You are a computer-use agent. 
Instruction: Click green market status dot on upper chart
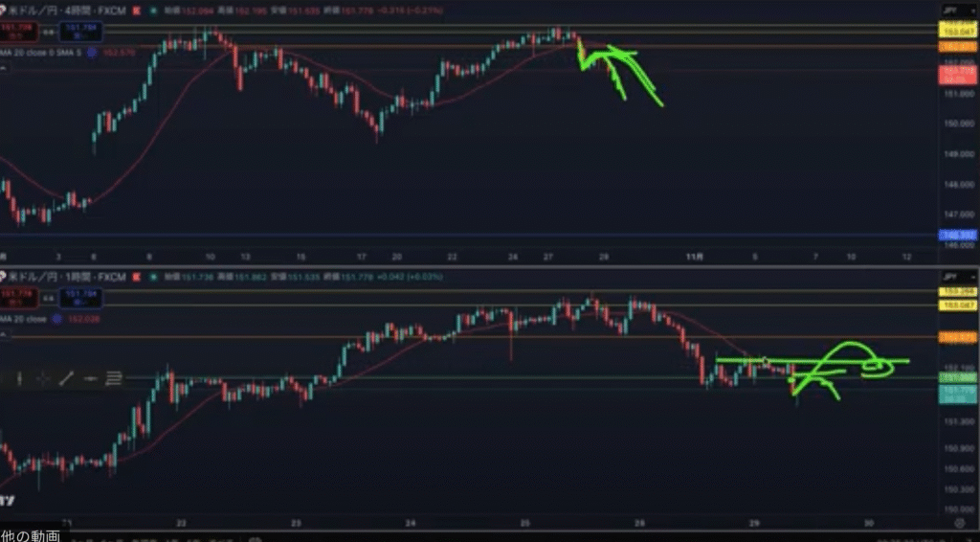click(x=154, y=9)
